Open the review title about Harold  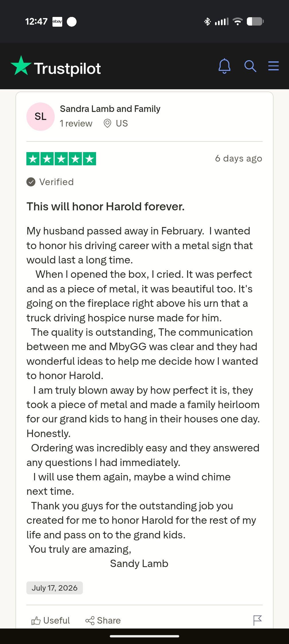point(106,206)
